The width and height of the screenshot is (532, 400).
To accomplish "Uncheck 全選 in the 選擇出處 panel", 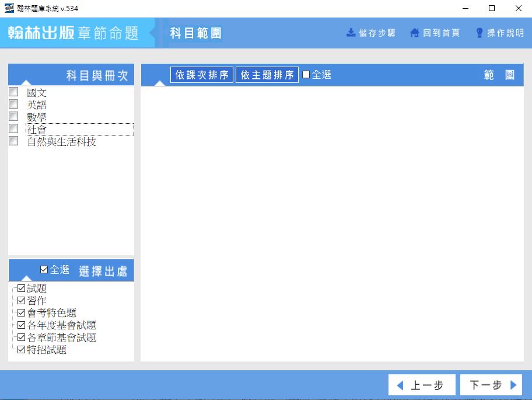I will point(44,270).
